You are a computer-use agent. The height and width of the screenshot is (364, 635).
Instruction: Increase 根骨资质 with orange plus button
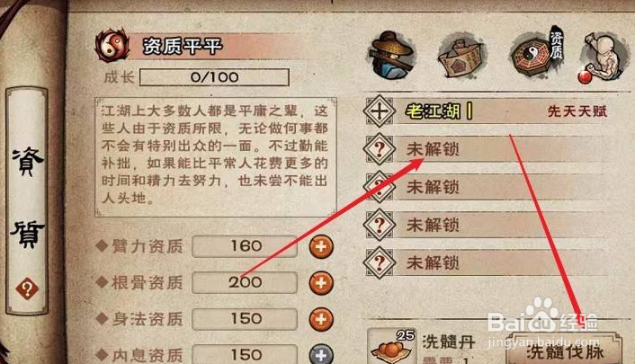[x=321, y=282]
